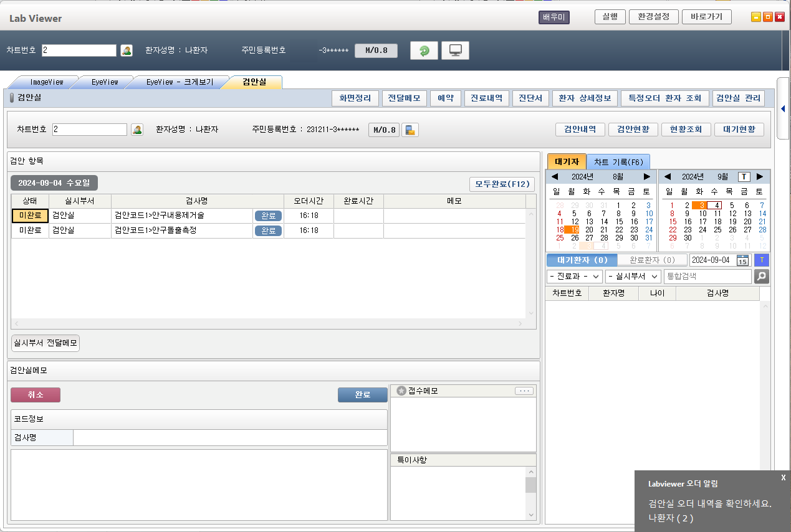The height and width of the screenshot is (532, 791).
Task: Expand the collapsed right side panel arrow
Action: point(783,109)
